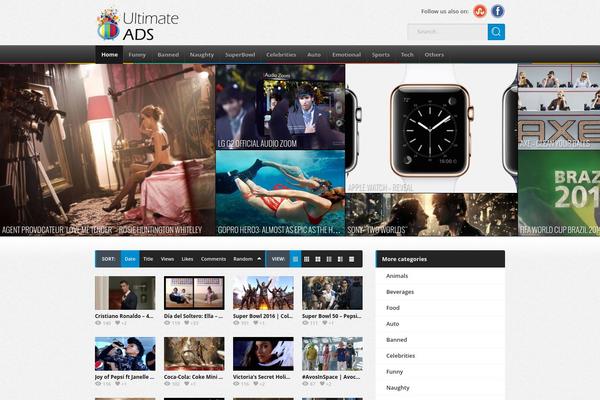Open the Funny menu tab
This screenshot has width=600, height=400.
(137, 55)
